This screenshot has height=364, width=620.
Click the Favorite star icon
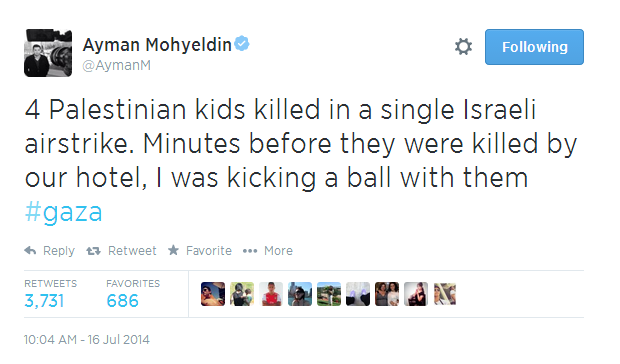click(x=173, y=250)
